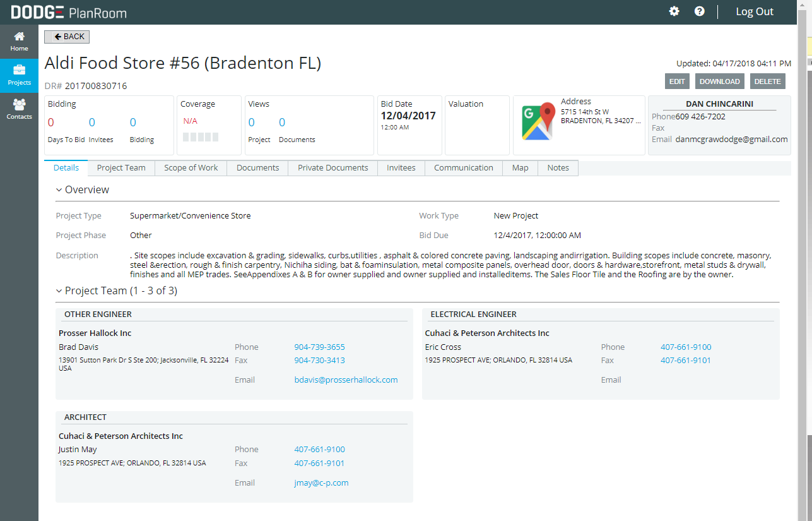Open the settings gear in the top bar
The width and height of the screenshot is (812, 521).
coord(674,11)
